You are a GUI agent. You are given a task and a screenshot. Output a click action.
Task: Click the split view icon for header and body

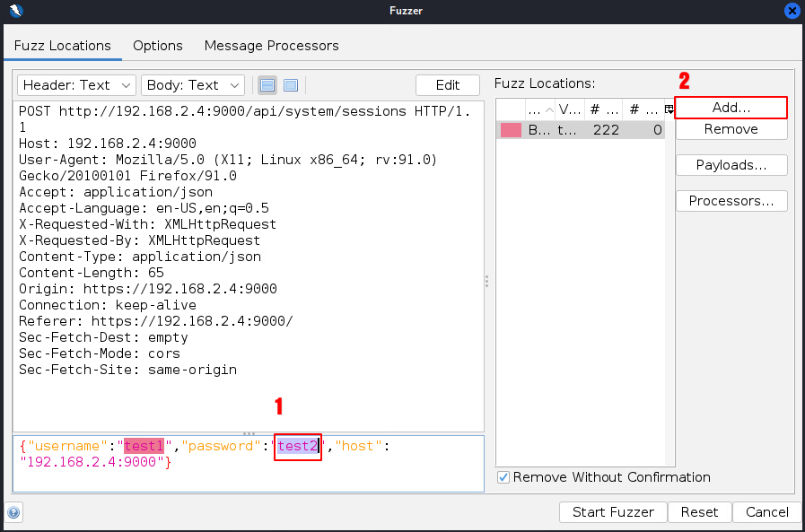[x=267, y=85]
